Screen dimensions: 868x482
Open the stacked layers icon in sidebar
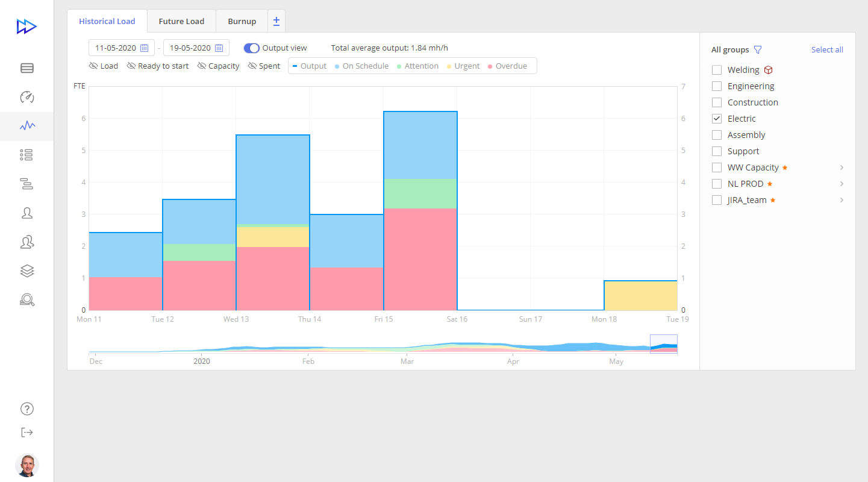(x=27, y=271)
